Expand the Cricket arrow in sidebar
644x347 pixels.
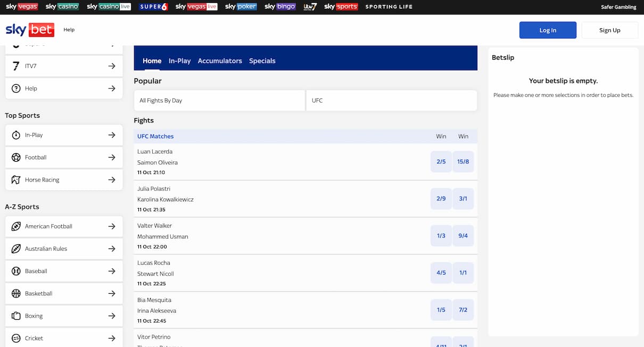pyautogui.click(x=112, y=338)
